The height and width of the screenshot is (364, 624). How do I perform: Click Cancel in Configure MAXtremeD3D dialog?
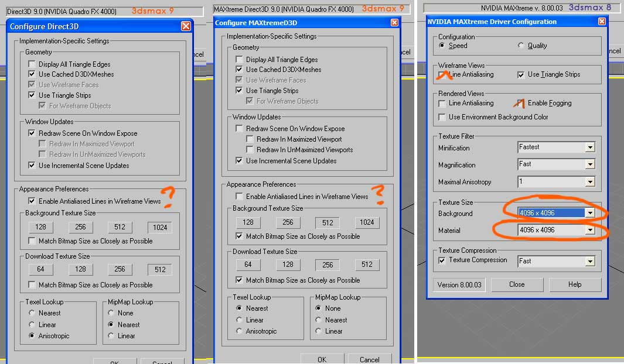click(x=370, y=359)
